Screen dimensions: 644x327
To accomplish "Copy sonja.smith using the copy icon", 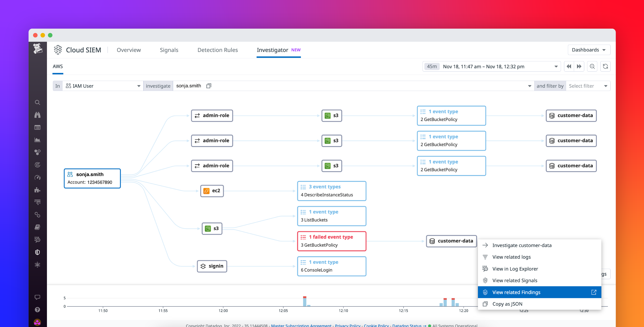I will click(209, 86).
